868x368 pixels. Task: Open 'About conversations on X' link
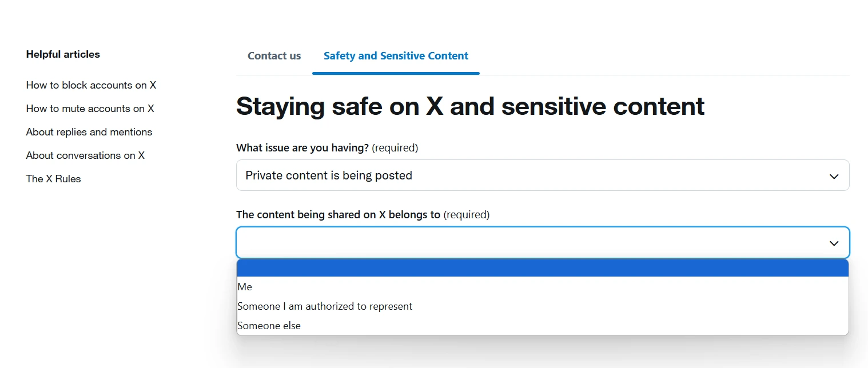click(85, 155)
